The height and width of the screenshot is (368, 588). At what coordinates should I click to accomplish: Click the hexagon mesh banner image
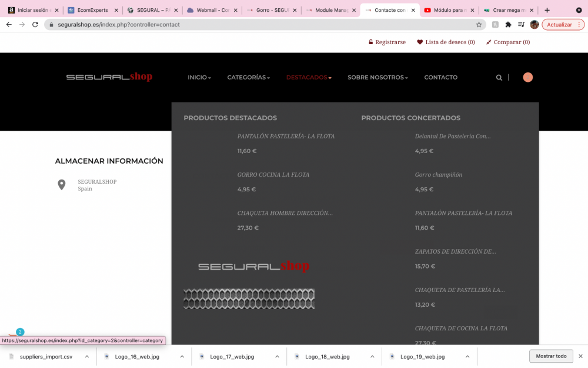point(249,299)
